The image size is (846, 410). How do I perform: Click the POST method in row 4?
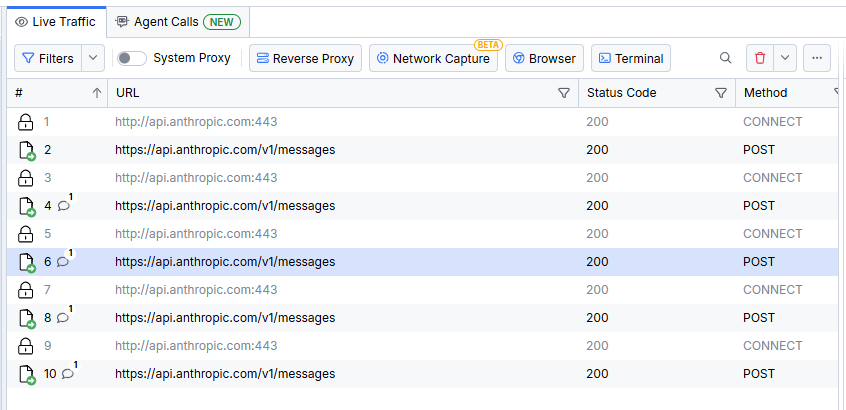click(x=759, y=206)
